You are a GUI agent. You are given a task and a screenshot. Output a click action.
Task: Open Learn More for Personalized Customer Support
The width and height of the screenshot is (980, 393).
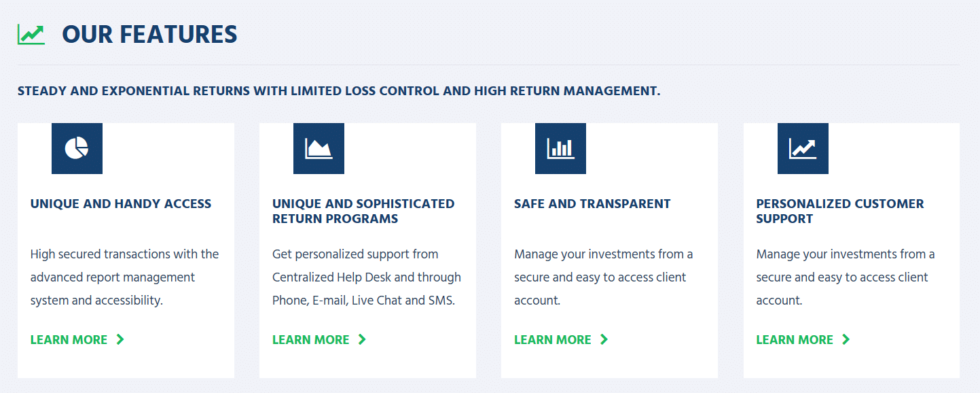(x=795, y=339)
